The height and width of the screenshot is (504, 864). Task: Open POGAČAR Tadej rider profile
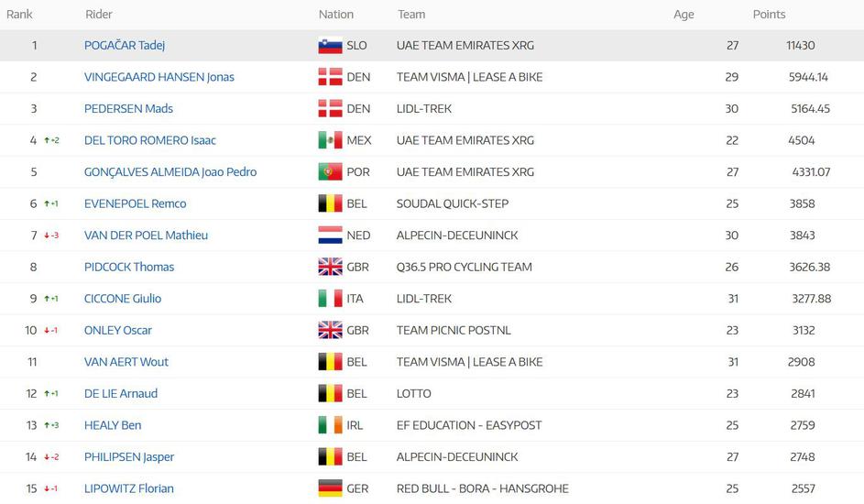pyautogui.click(x=125, y=46)
